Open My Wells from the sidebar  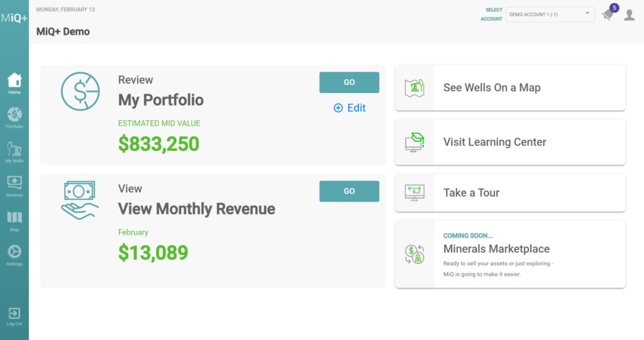(14, 151)
